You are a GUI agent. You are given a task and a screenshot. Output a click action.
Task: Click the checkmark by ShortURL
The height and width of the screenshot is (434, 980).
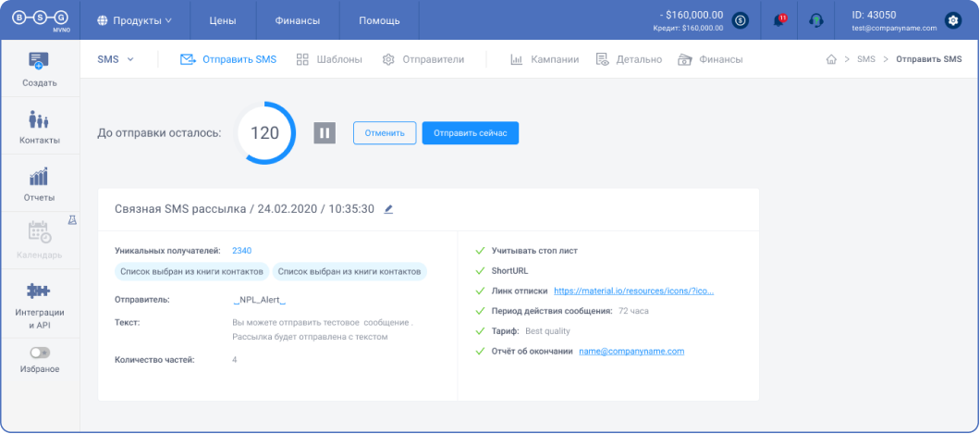[480, 271]
